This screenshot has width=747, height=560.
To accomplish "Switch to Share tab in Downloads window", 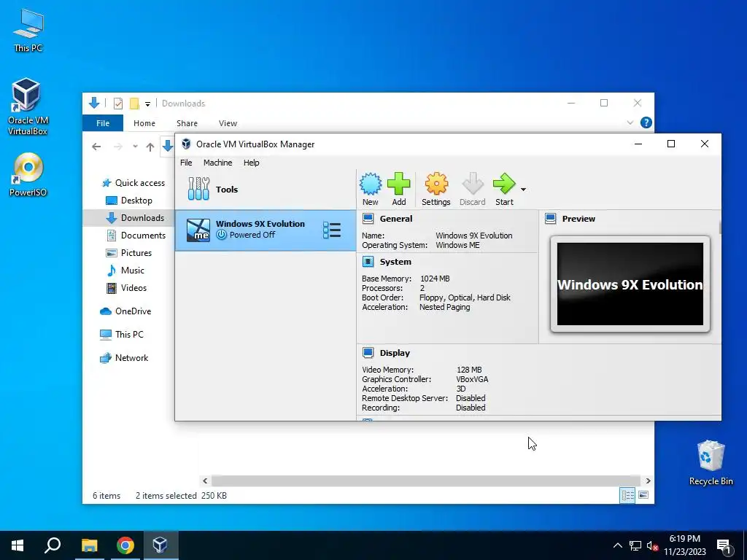I will 187,122.
